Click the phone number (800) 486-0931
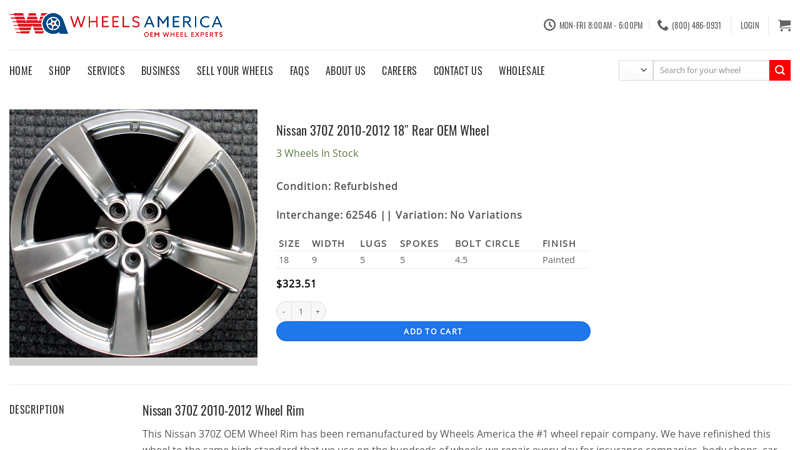Screen dimensions: 800x450 click(696, 25)
